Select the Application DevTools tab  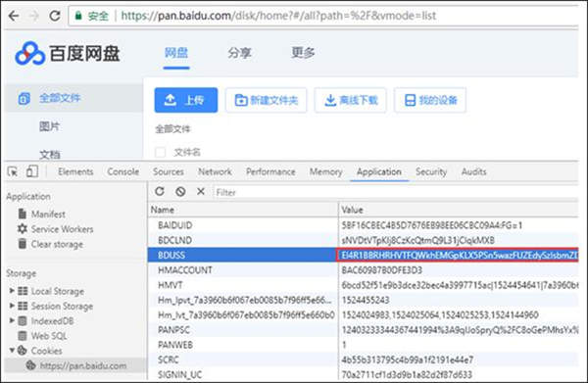coord(379,171)
